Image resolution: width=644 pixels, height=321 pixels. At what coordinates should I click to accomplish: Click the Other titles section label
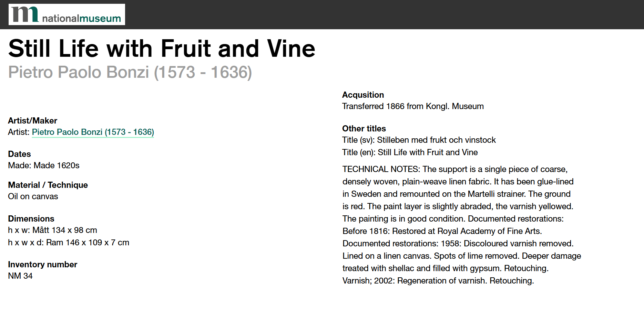pyautogui.click(x=364, y=129)
